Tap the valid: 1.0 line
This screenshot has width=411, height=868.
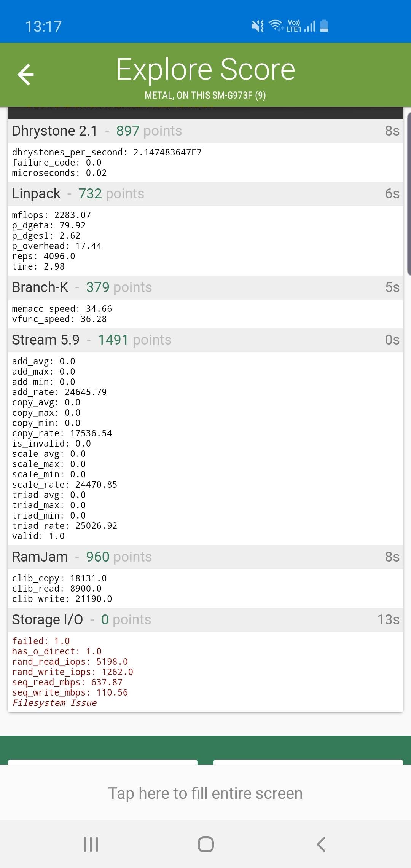38,536
